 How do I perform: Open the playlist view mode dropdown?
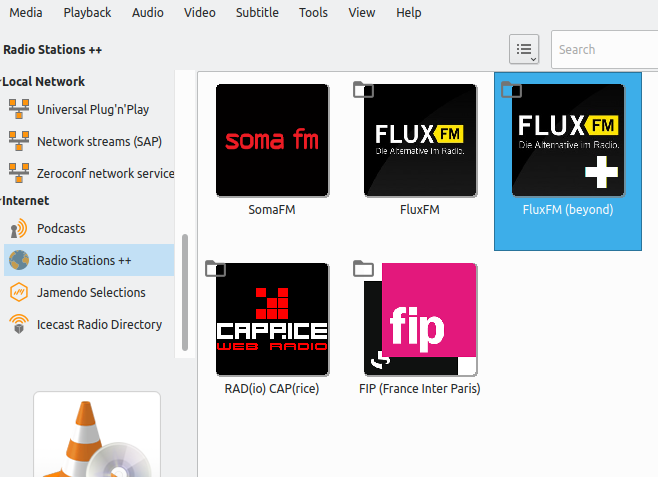(524, 49)
